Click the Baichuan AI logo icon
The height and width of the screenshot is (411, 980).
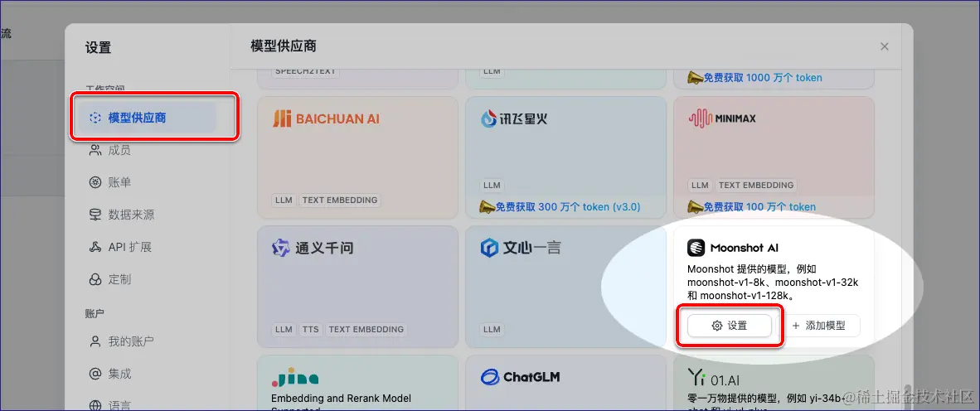[282, 118]
